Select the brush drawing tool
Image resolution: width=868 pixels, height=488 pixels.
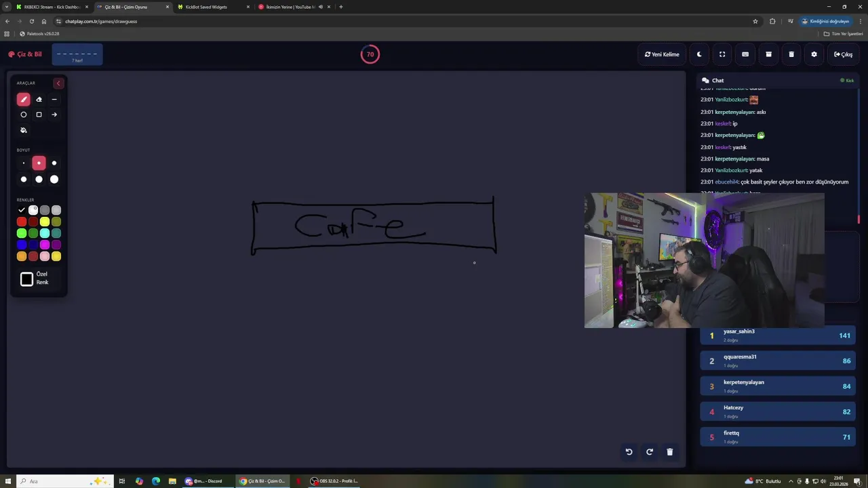point(23,100)
